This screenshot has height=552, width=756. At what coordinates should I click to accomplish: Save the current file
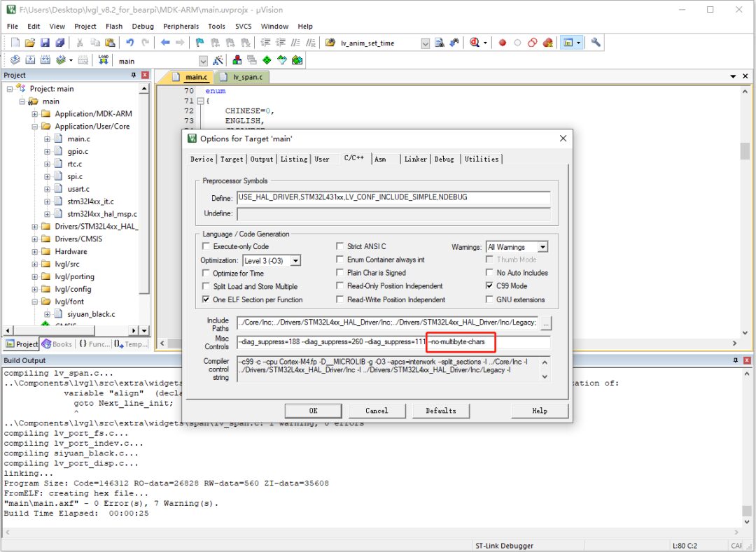pos(45,43)
